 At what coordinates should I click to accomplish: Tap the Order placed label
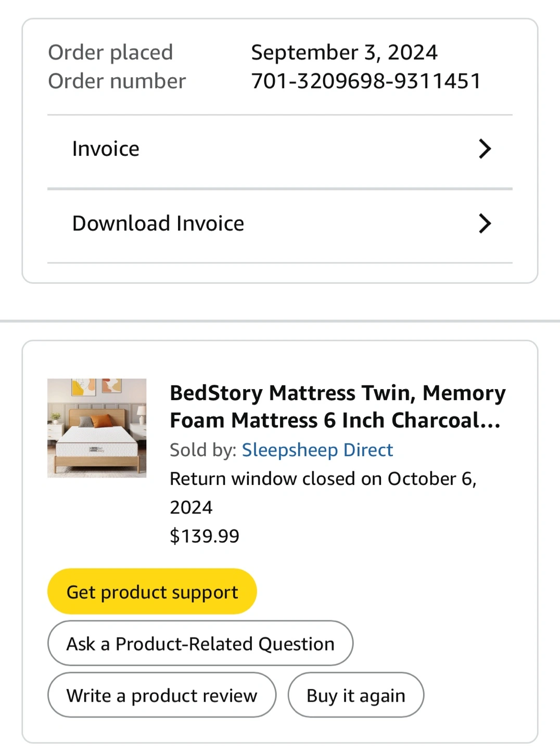pyautogui.click(x=110, y=53)
